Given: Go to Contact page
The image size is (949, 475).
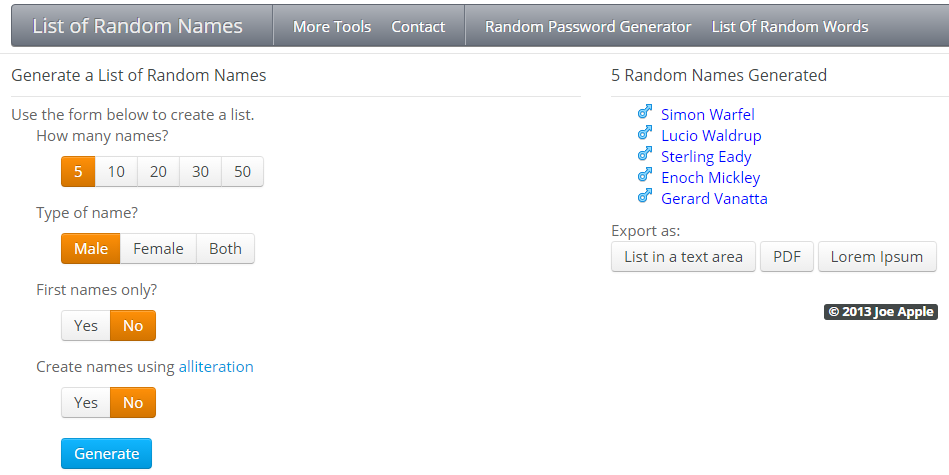Looking at the screenshot, I should [418, 27].
